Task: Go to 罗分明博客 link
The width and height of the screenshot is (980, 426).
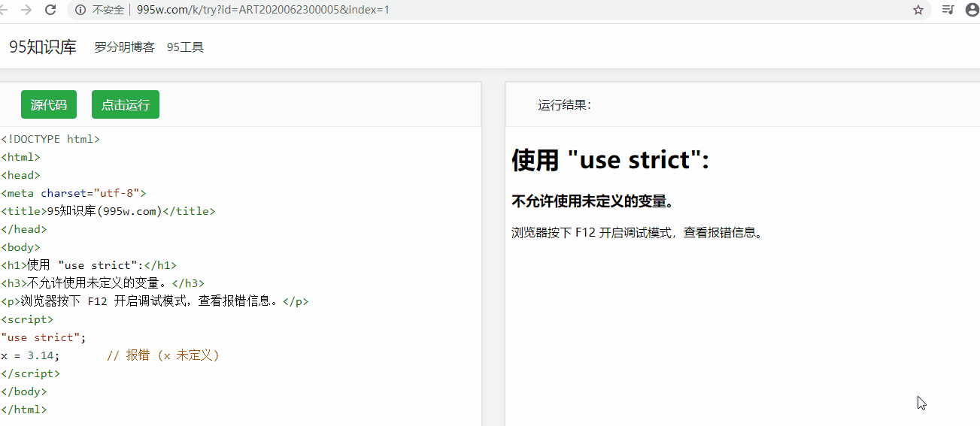Action: [124, 47]
